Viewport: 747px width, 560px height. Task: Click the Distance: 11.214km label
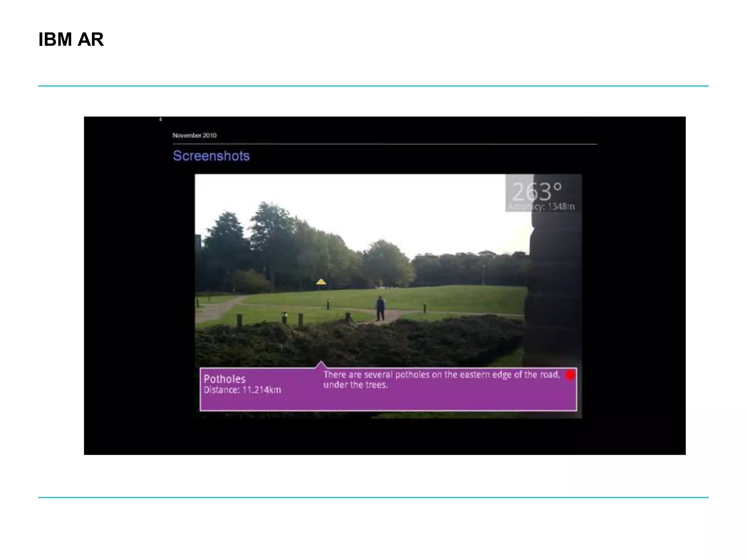point(242,390)
